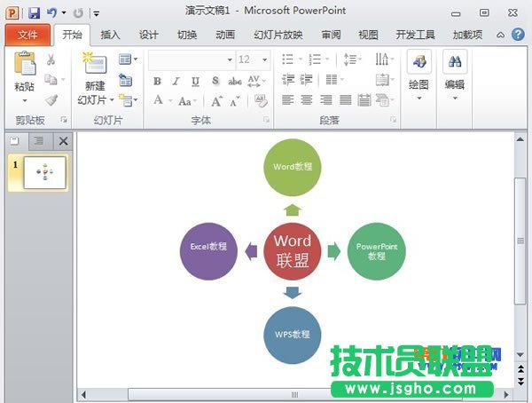Open Character Spacing AV dropdown
The image size is (532, 403).
[x=256, y=81]
